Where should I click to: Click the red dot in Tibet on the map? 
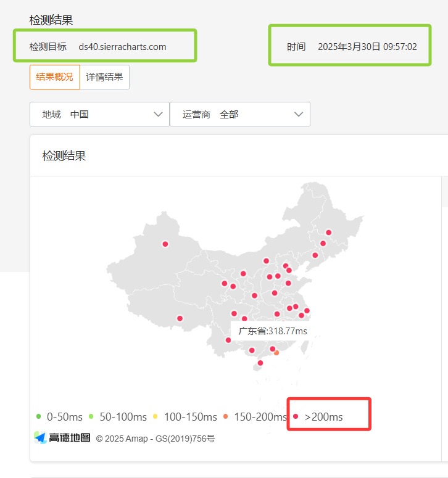[x=180, y=318]
